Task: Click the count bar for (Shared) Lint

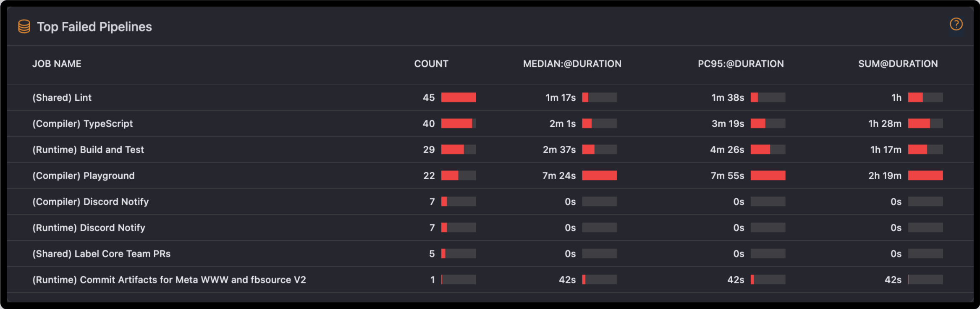Action: pyautogui.click(x=459, y=97)
